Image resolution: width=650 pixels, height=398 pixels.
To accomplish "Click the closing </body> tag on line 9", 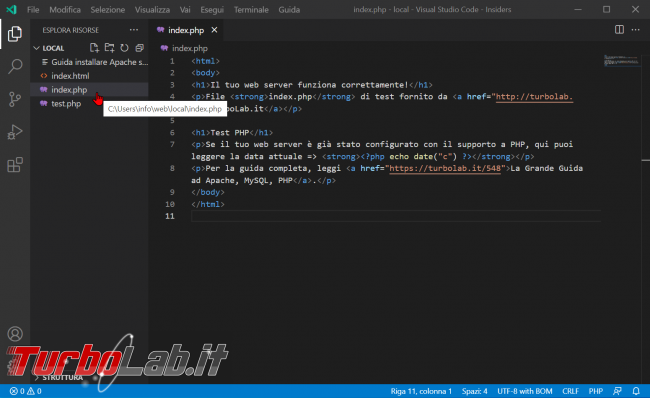I will point(208,192).
